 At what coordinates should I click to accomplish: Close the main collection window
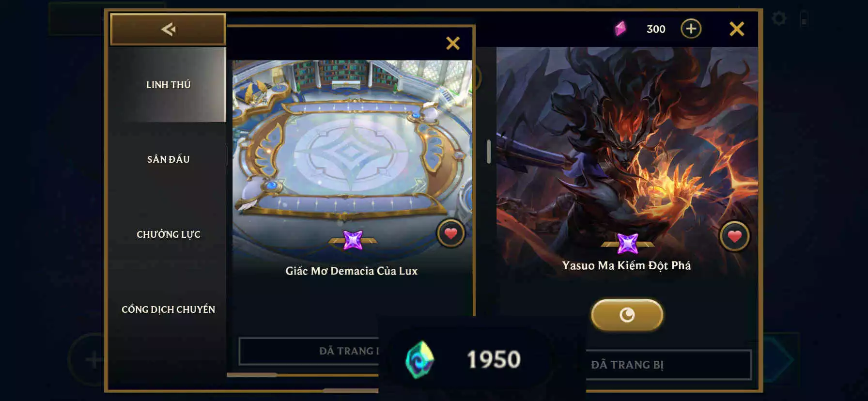coord(737,29)
